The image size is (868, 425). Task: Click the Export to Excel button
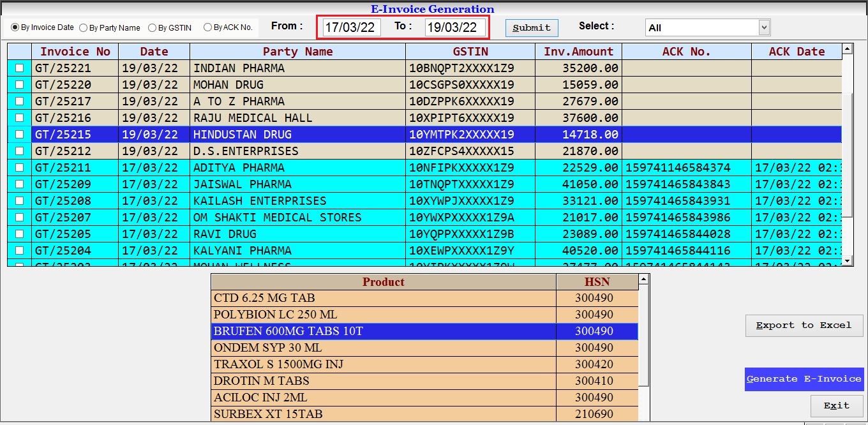point(804,325)
